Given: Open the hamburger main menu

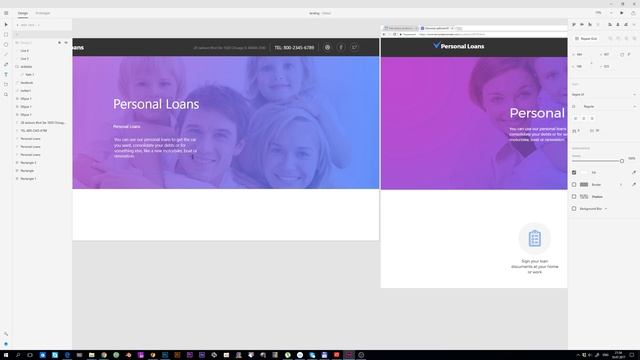Looking at the screenshot, I should pos(6,13).
